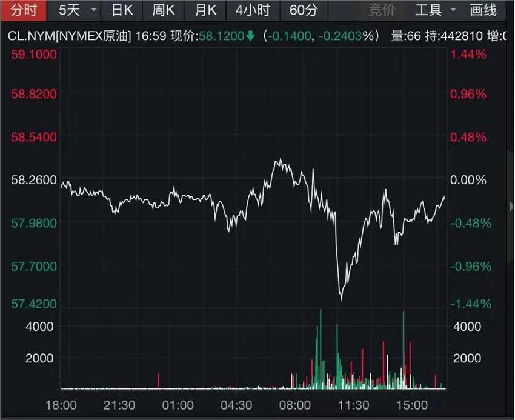The height and width of the screenshot is (420, 515).
Task: Expand the 工具 dropdown arrow
Action: coord(453,10)
